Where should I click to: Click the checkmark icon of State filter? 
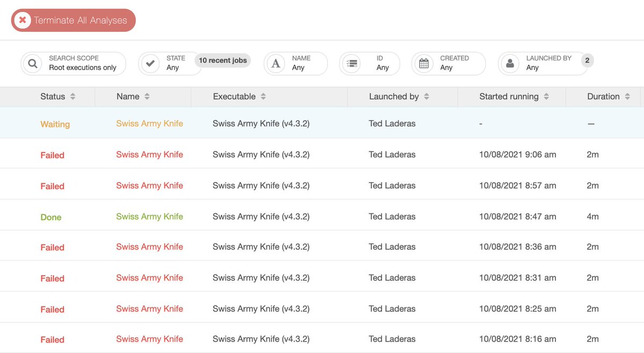point(151,63)
